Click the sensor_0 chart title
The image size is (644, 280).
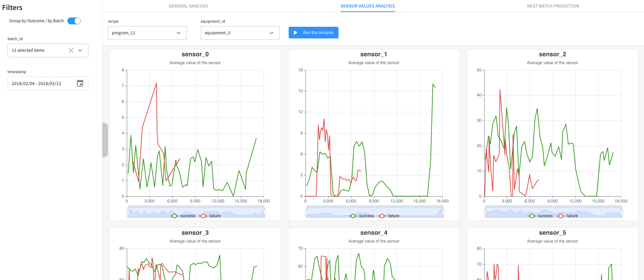pos(195,54)
